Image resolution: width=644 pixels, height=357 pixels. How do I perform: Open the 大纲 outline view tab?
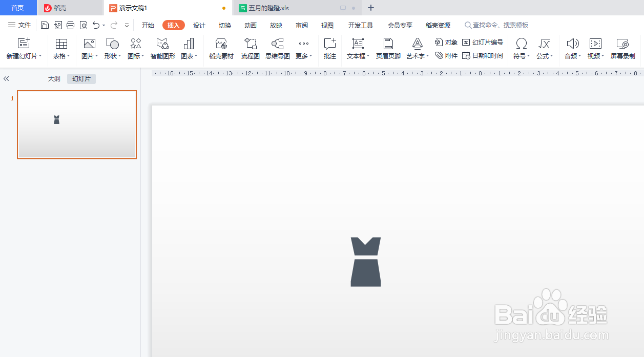[54, 78]
